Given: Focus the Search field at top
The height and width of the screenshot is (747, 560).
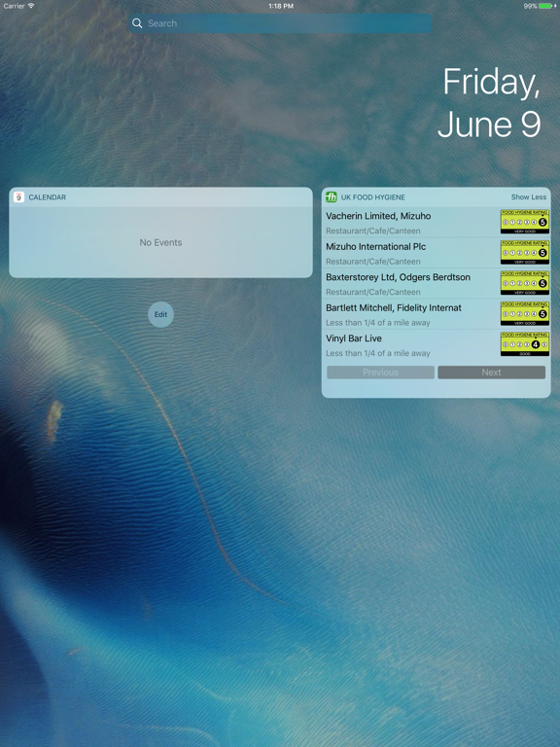Looking at the screenshot, I should [x=280, y=23].
